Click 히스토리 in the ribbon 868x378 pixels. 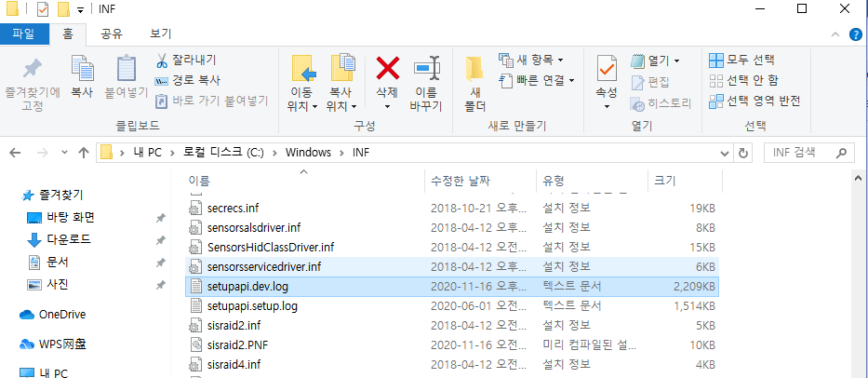(x=661, y=103)
